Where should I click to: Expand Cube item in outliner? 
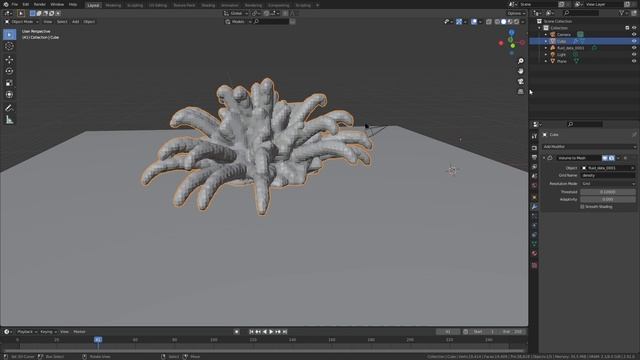(546, 41)
